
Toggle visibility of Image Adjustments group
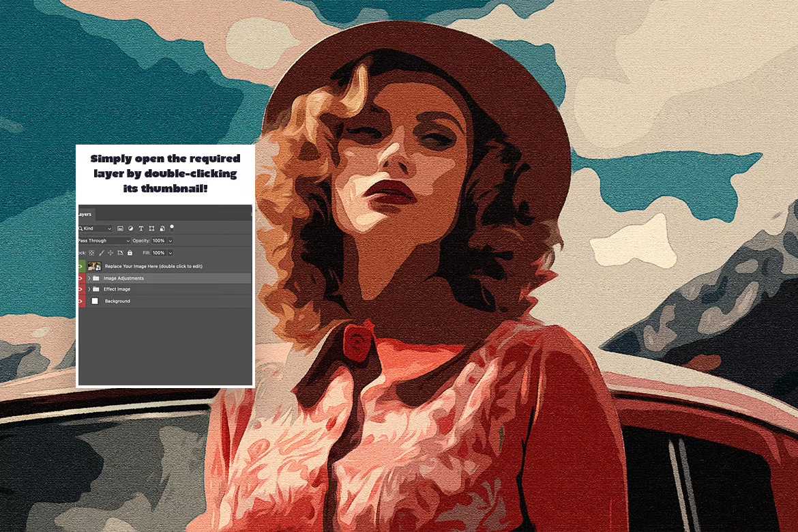click(80, 278)
